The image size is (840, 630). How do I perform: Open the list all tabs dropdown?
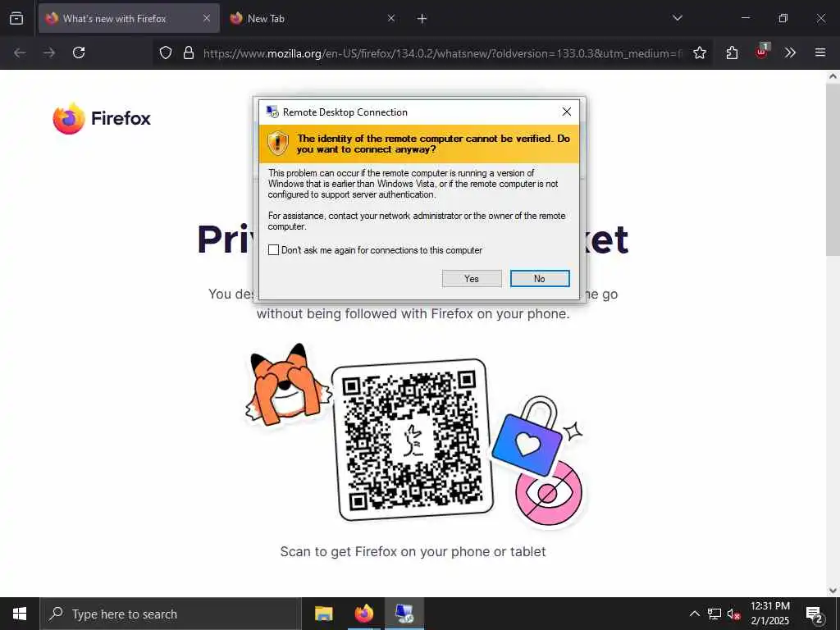[677, 18]
